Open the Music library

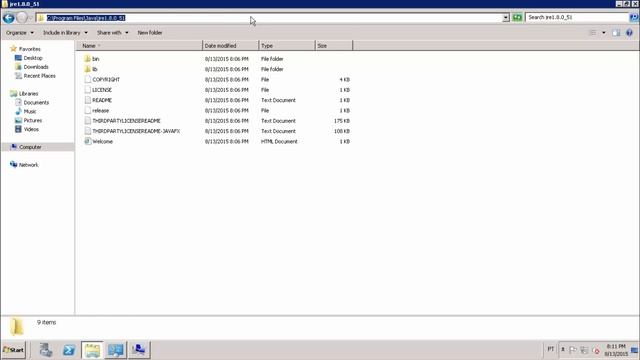tap(30, 111)
